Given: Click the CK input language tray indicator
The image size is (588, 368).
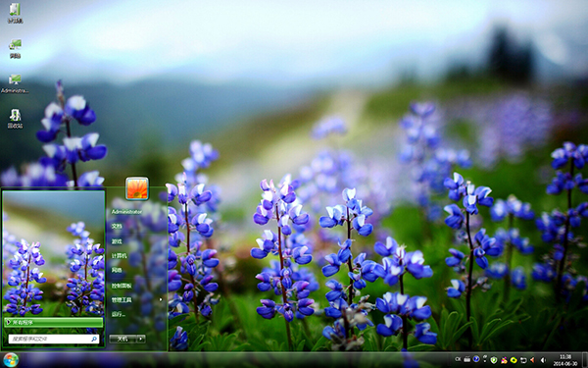Looking at the screenshot, I should [458, 359].
